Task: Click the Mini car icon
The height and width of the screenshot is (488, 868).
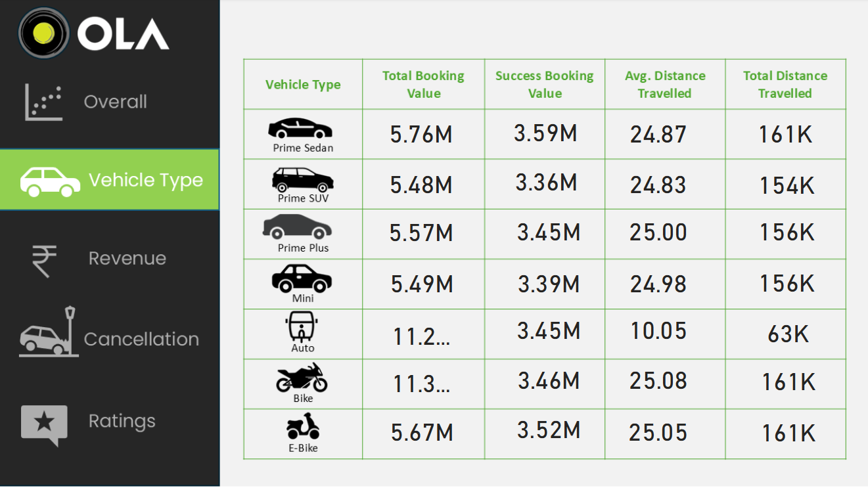Action: (x=302, y=278)
